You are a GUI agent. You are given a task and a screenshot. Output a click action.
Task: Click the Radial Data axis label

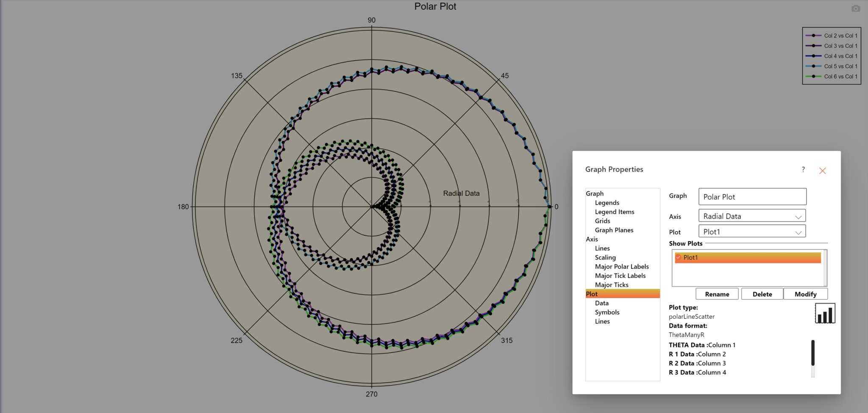click(461, 193)
